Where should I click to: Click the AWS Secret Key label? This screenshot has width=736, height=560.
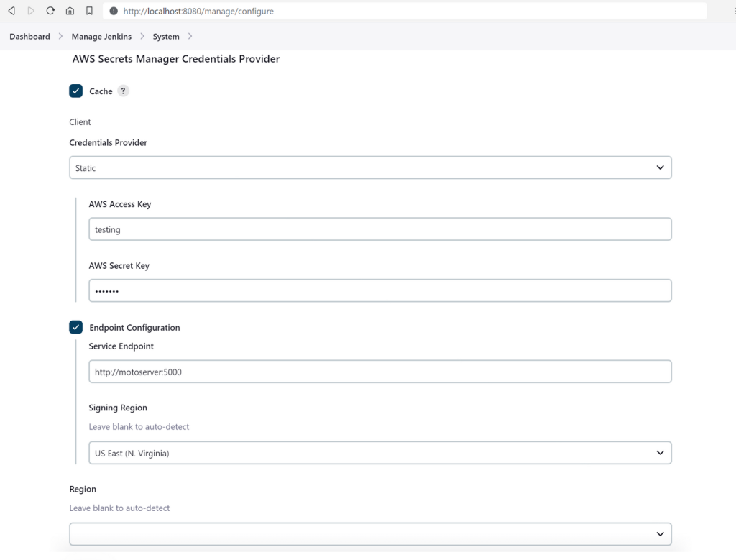pos(119,266)
